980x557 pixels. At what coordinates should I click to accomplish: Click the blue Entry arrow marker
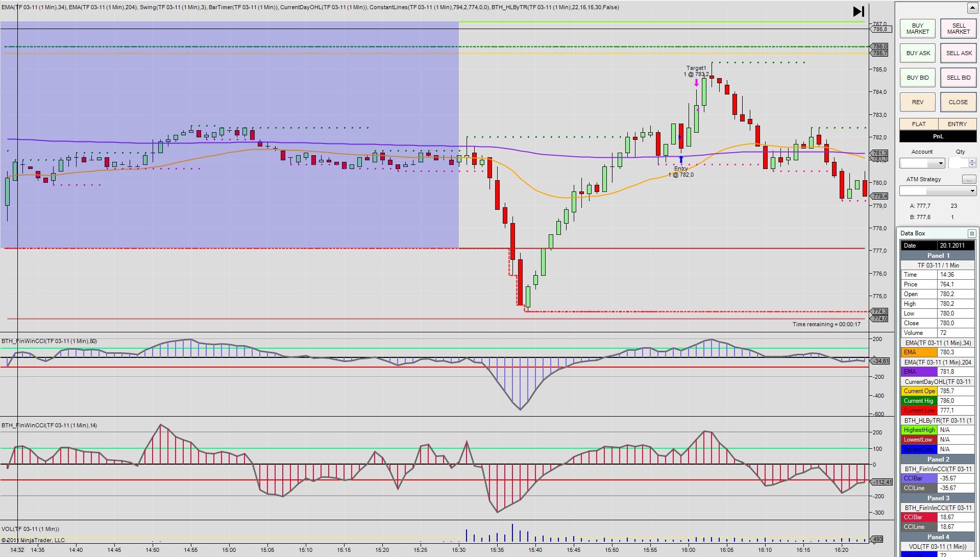click(681, 160)
